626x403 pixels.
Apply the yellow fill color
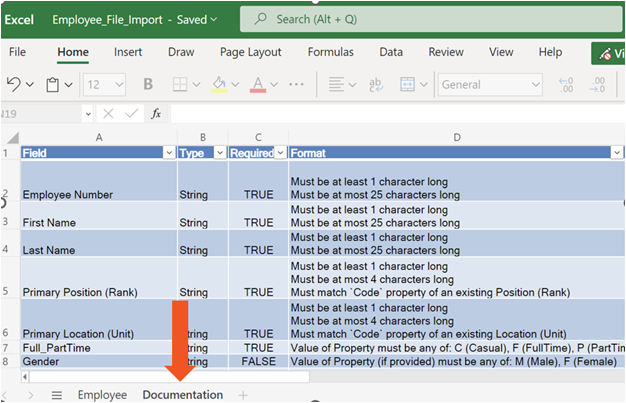pyautogui.click(x=219, y=84)
